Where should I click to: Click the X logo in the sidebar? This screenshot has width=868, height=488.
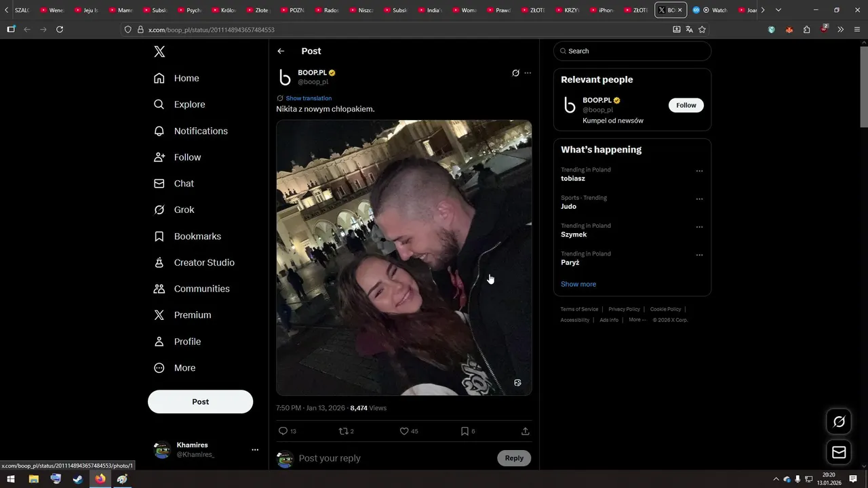[x=159, y=52]
